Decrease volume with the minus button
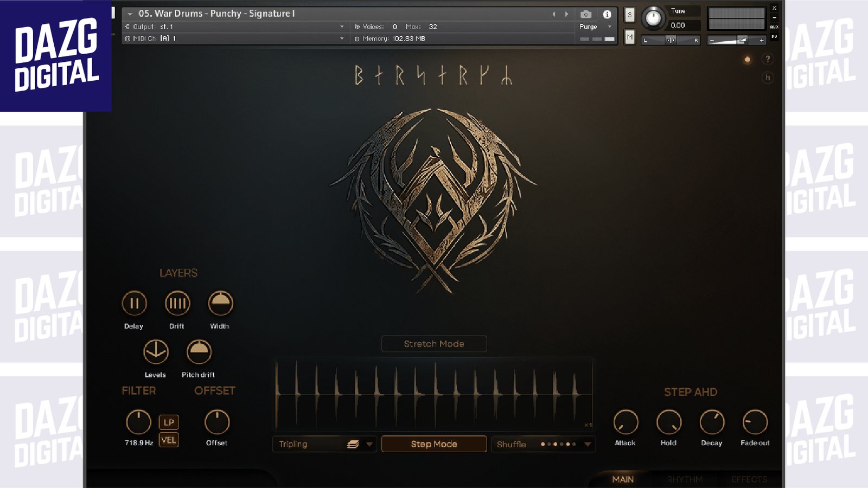Viewport: 868px width, 488px height. tap(712, 41)
